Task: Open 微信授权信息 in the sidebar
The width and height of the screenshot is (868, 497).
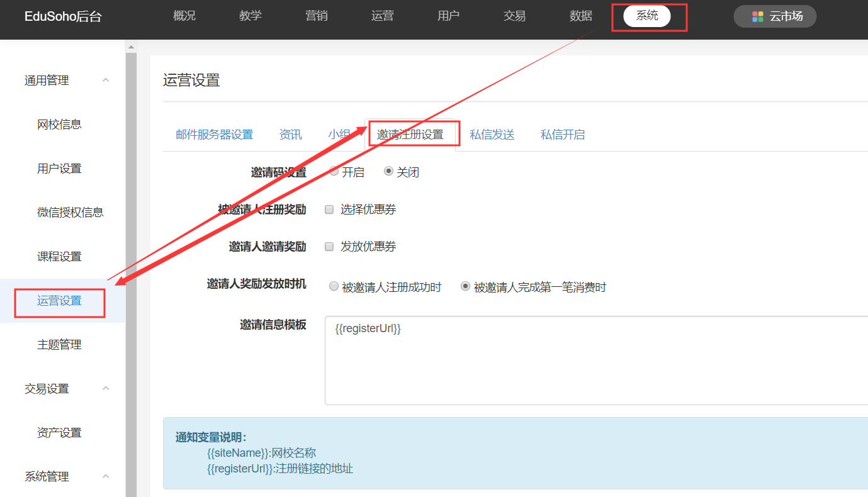Action: click(70, 213)
